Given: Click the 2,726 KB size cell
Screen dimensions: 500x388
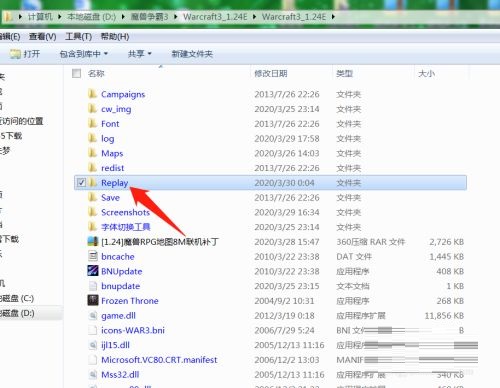Looking at the screenshot, I should [446, 241].
